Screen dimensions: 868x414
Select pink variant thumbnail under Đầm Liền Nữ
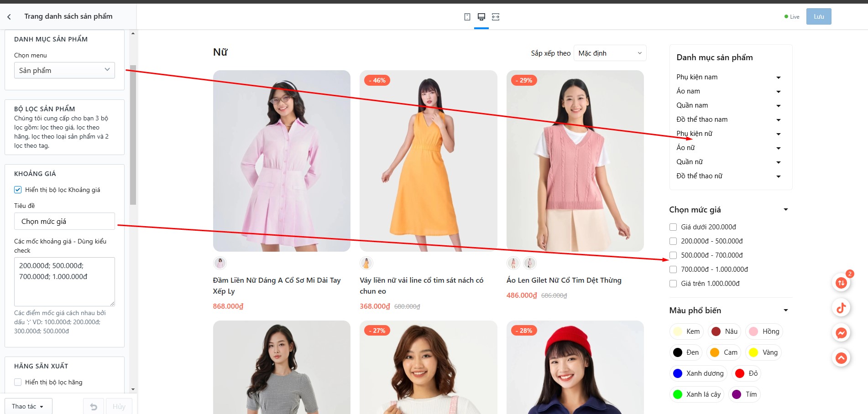click(220, 263)
